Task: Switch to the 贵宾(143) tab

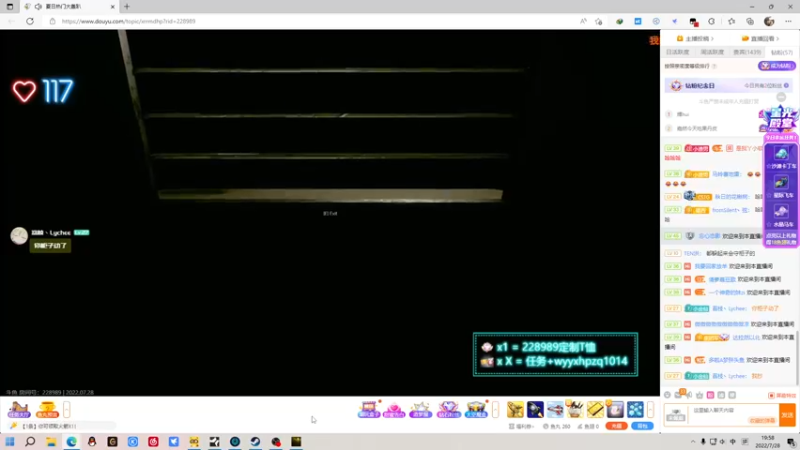Action: pos(747,52)
